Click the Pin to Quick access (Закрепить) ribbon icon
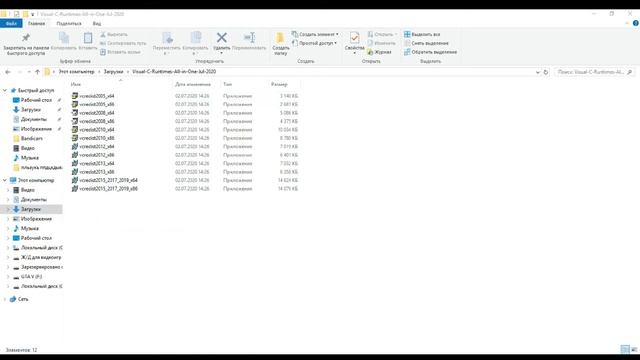The width and height of the screenshot is (640, 360). click(26, 38)
